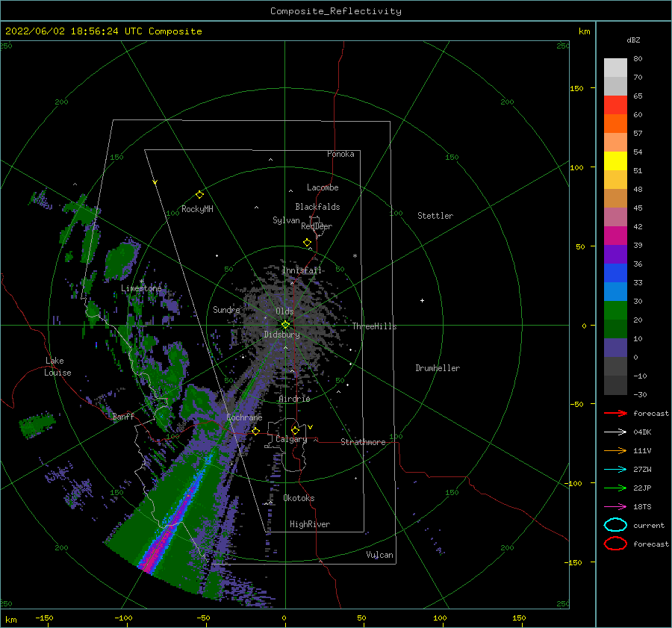Click the Drumheller town label
Screen dimensions: 672x628
pyautogui.click(x=438, y=368)
